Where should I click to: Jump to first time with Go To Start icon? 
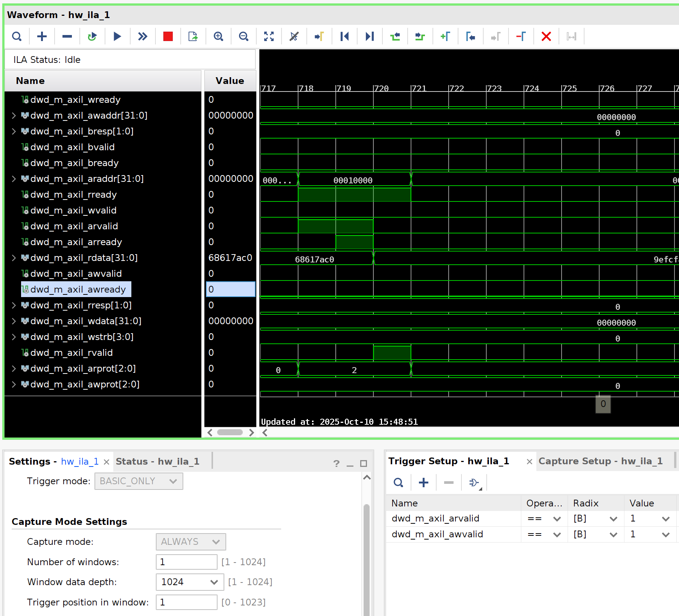[x=344, y=37]
